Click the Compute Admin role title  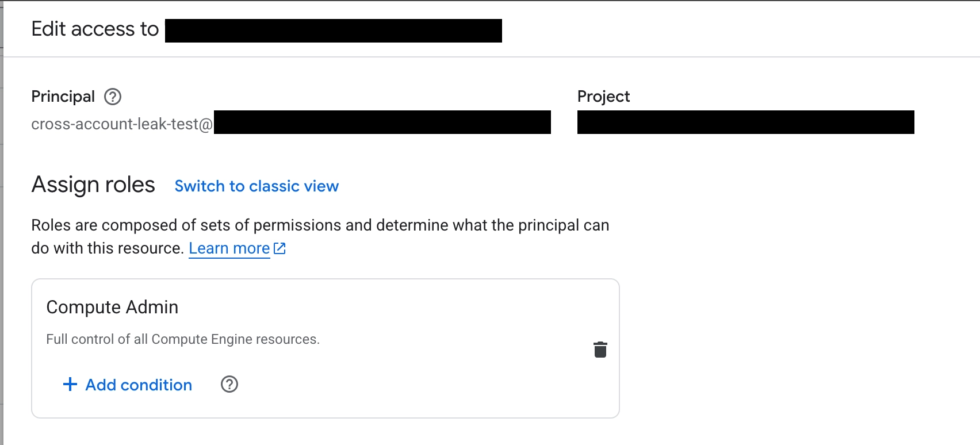tap(112, 307)
